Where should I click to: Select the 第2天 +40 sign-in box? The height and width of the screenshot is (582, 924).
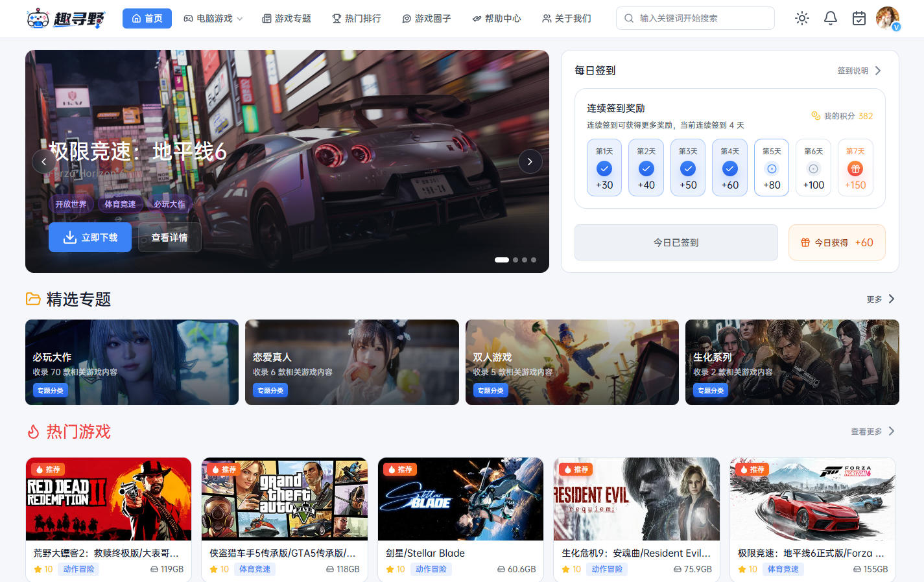coord(646,167)
